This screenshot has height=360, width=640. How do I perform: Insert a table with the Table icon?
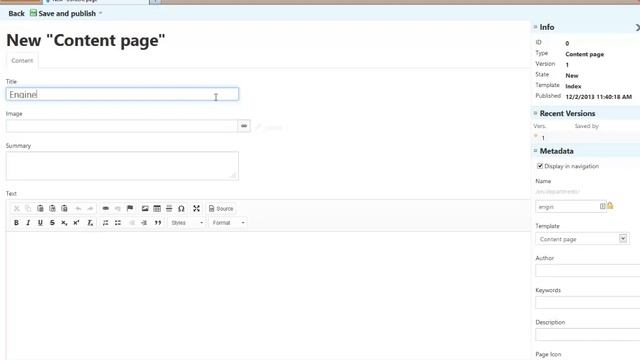[157, 209]
